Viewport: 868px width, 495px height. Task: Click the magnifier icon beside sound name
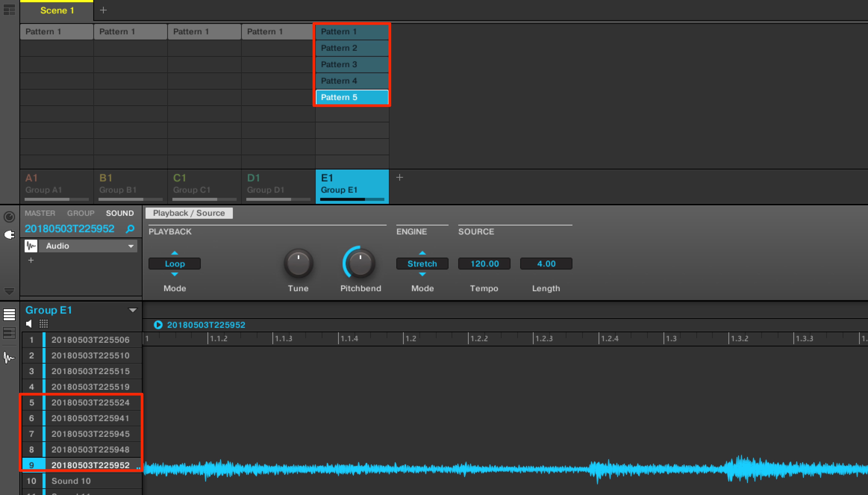pyautogui.click(x=130, y=229)
